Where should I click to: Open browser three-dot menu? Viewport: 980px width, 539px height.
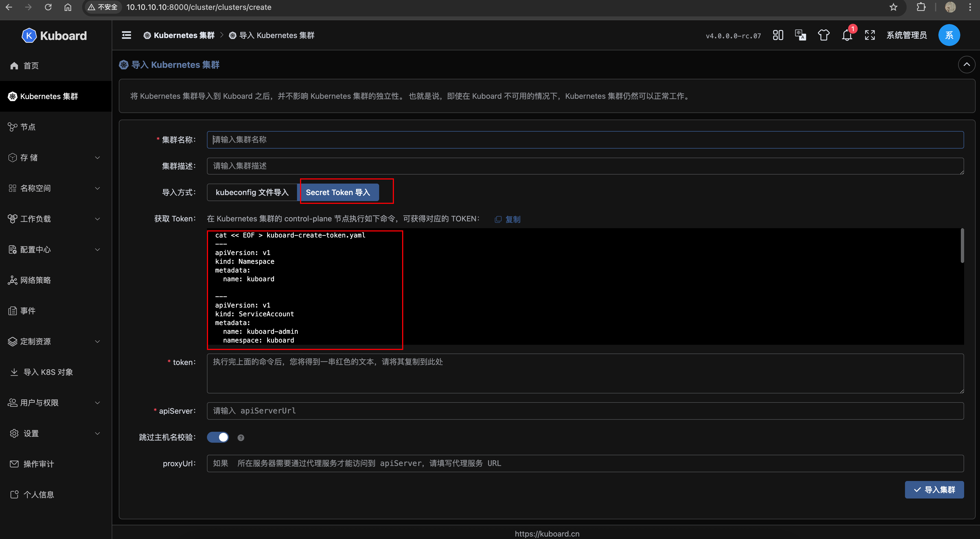click(970, 7)
